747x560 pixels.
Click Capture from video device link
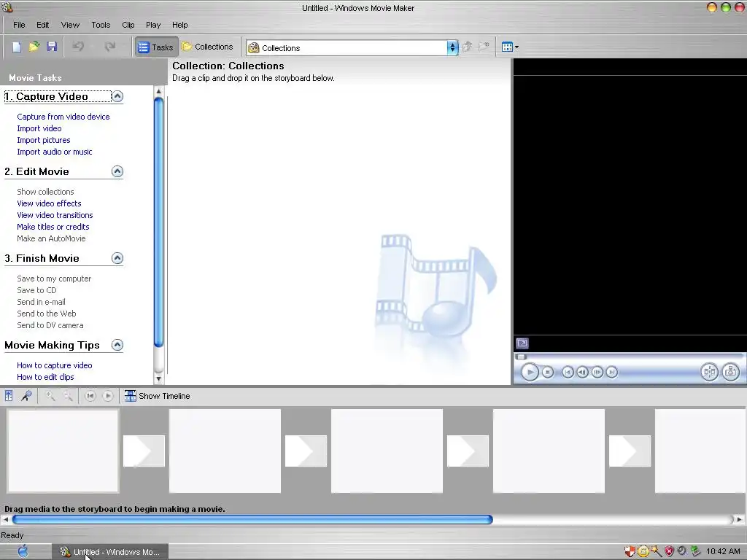pyautogui.click(x=63, y=117)
